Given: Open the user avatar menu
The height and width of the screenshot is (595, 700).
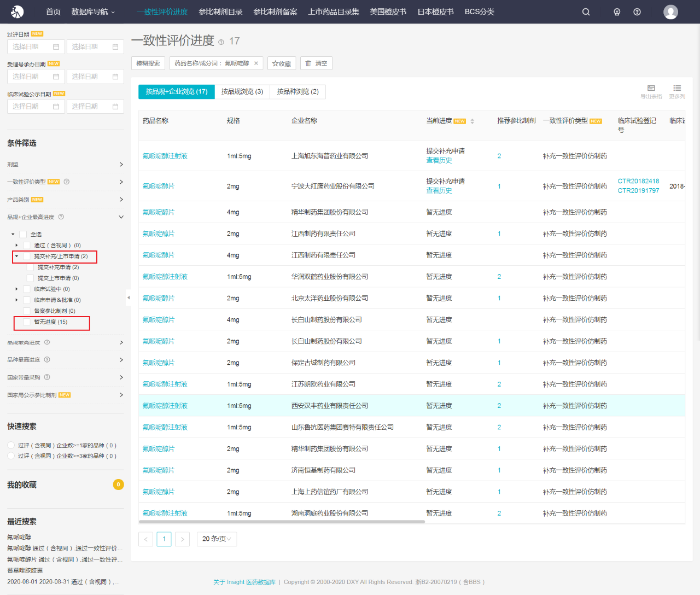Looking at the screenshot, I should click(670, 12).
